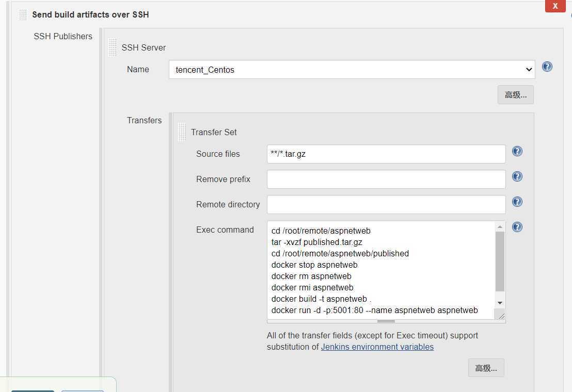Click Exec command scrollbar up arrow
The image size is (572, 392).
(500, 226)
